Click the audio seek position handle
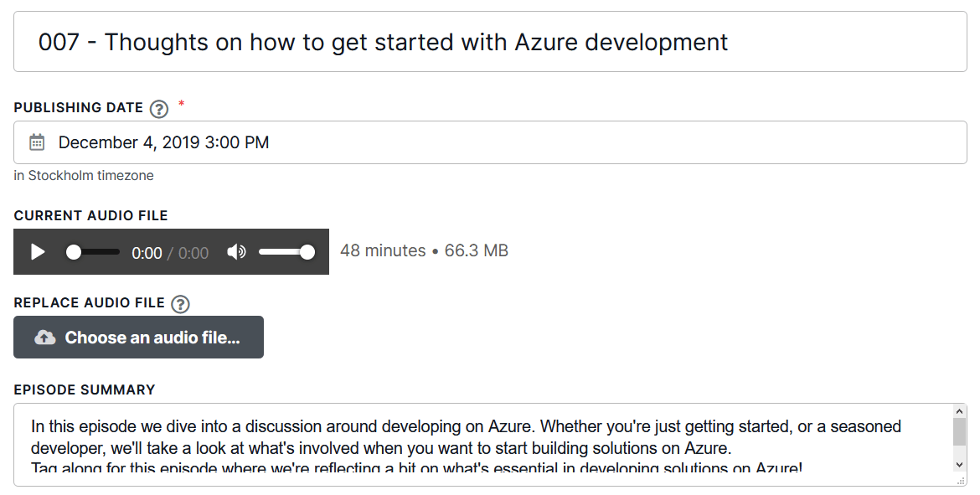The image size is (980, 495). click(x=74, y=252)
